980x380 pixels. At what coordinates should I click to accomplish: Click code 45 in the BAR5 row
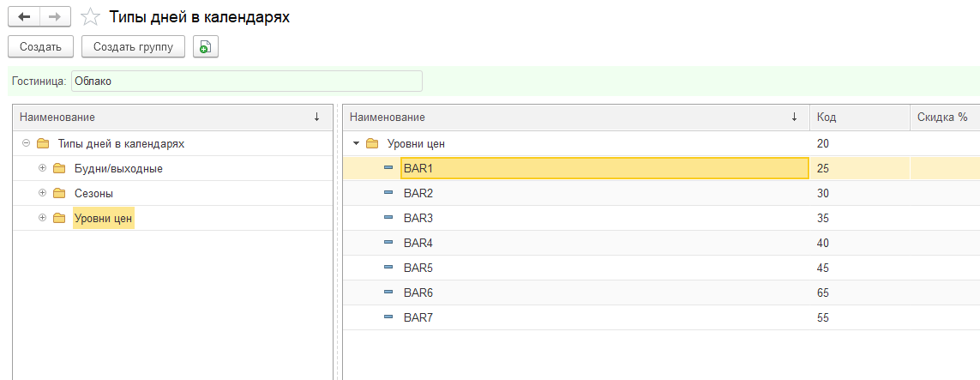click(822, 268)
